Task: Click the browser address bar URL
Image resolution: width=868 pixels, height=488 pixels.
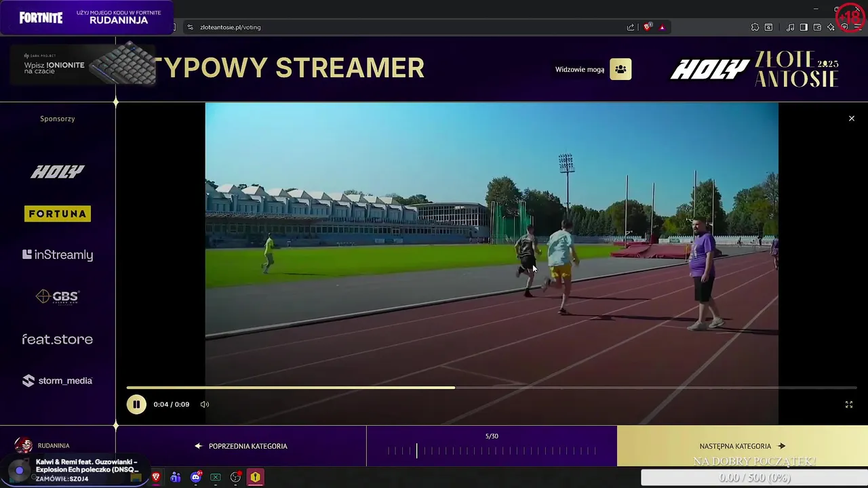Action: (231, 27)
